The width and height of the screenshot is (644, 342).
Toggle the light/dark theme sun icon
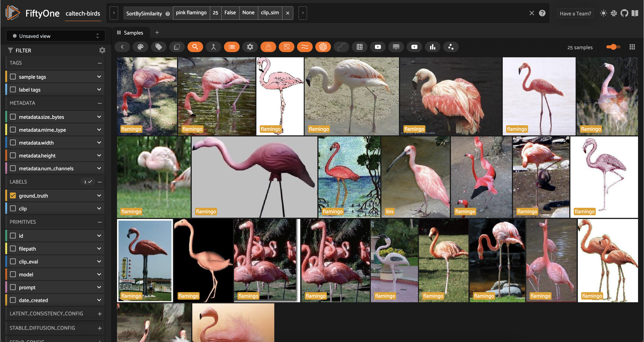pyautogui.click(x=603, y=13)
